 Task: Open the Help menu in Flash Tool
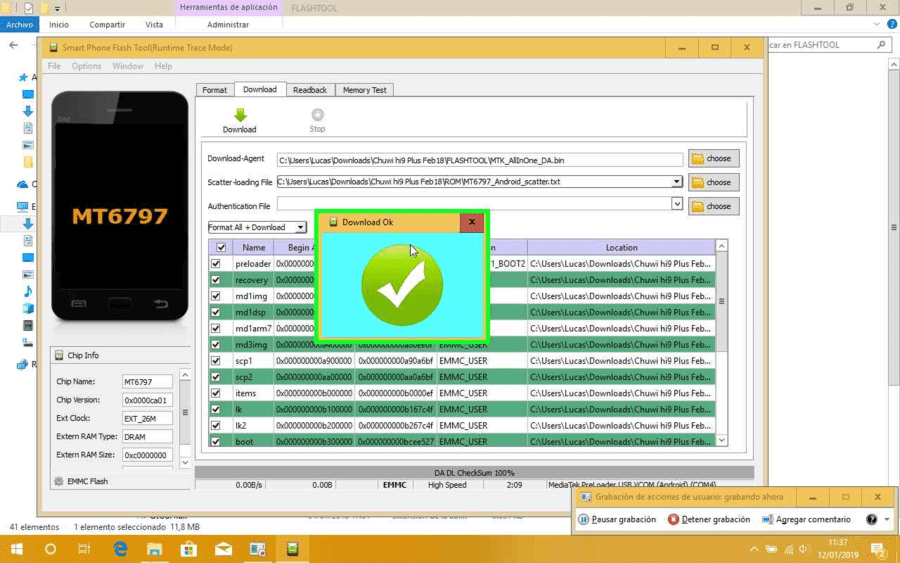pyautogui.click(x=163, y=66)
